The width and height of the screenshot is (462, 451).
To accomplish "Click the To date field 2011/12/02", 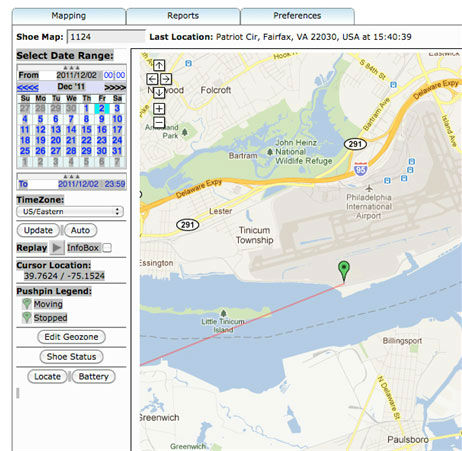I will point(79,184).
